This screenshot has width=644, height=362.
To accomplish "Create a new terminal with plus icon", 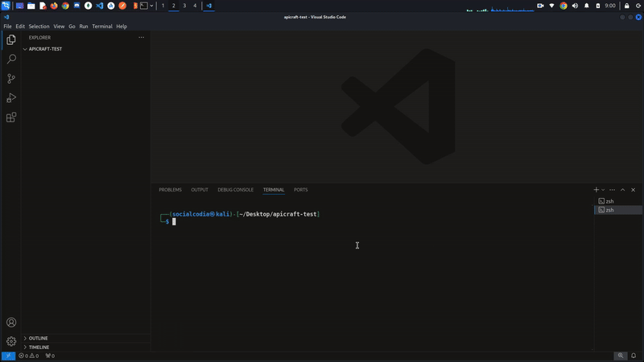I will [x=596, y=190].
